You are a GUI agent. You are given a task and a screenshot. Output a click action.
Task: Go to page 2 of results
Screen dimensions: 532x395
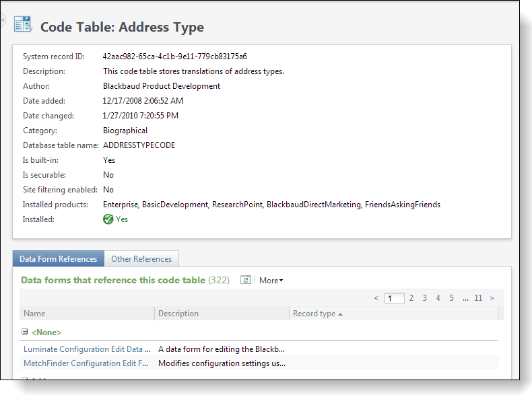[411, 298]
